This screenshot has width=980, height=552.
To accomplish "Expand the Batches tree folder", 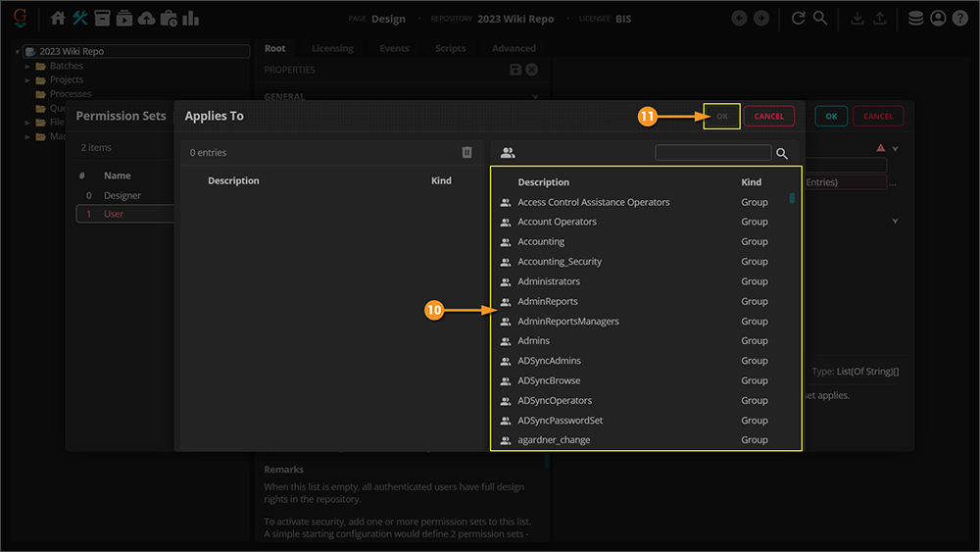I will [x=28, y=66].
